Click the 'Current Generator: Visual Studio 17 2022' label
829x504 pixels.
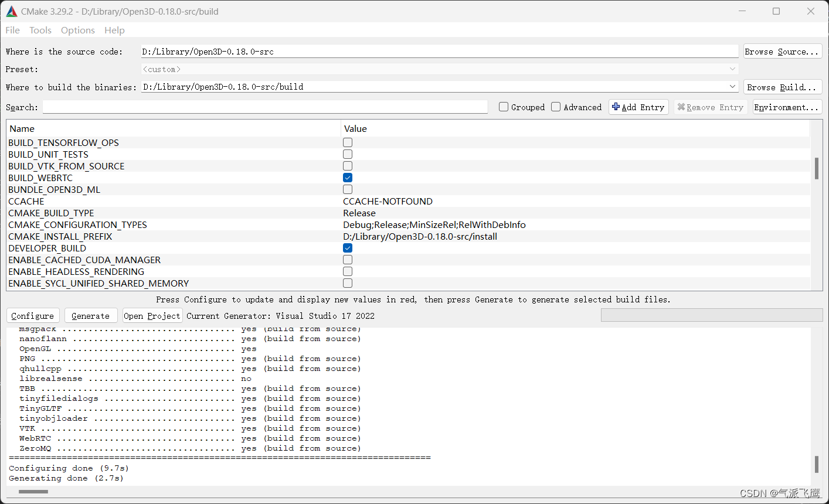coord(280,316)
